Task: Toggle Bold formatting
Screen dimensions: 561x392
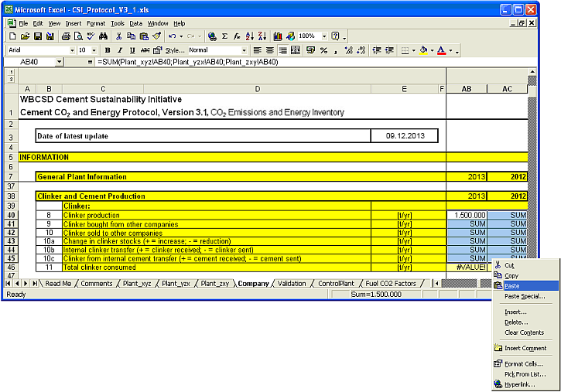Action: 108,50
